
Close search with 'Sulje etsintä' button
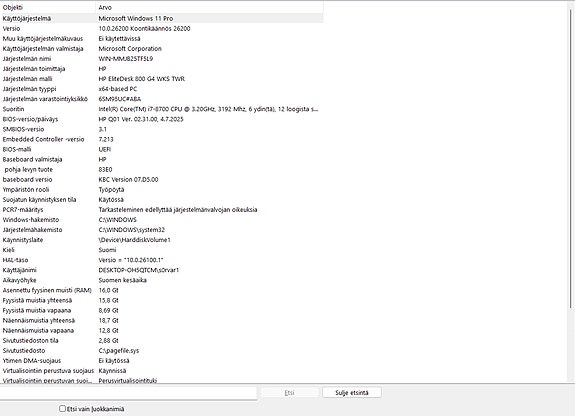point(352,393)
